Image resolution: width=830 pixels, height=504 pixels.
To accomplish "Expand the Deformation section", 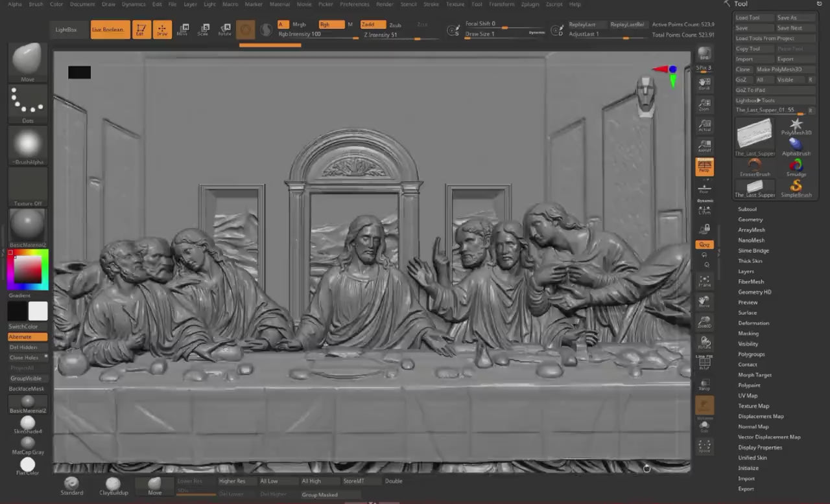I will (x=753, y=323).
